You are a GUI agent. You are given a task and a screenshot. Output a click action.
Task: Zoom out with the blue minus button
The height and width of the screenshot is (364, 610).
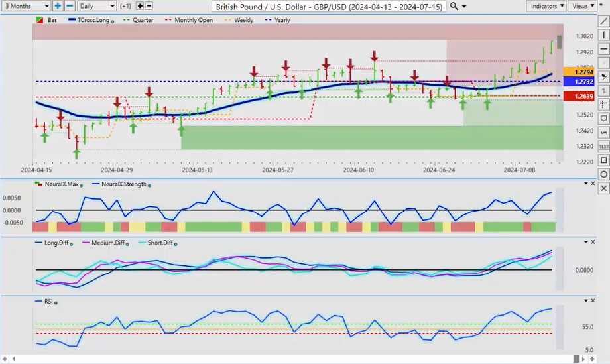click(x=70, y=6)
